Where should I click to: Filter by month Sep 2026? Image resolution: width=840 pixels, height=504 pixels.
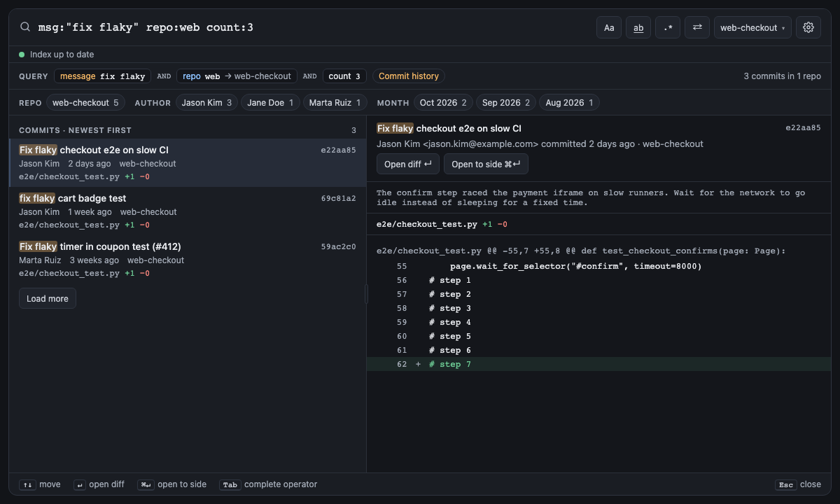tap(506, 103)
